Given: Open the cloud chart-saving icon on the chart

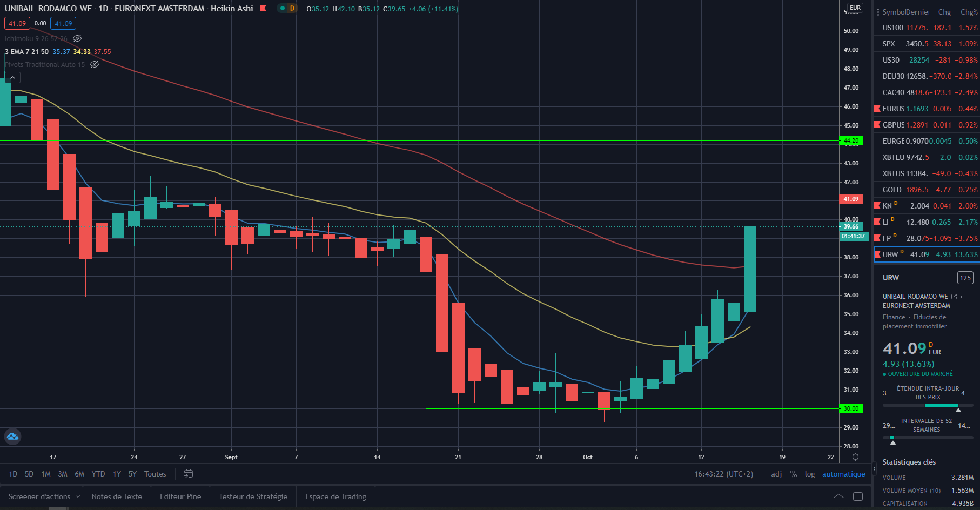Looking at the screenshot, I should (x=12, y=436).
